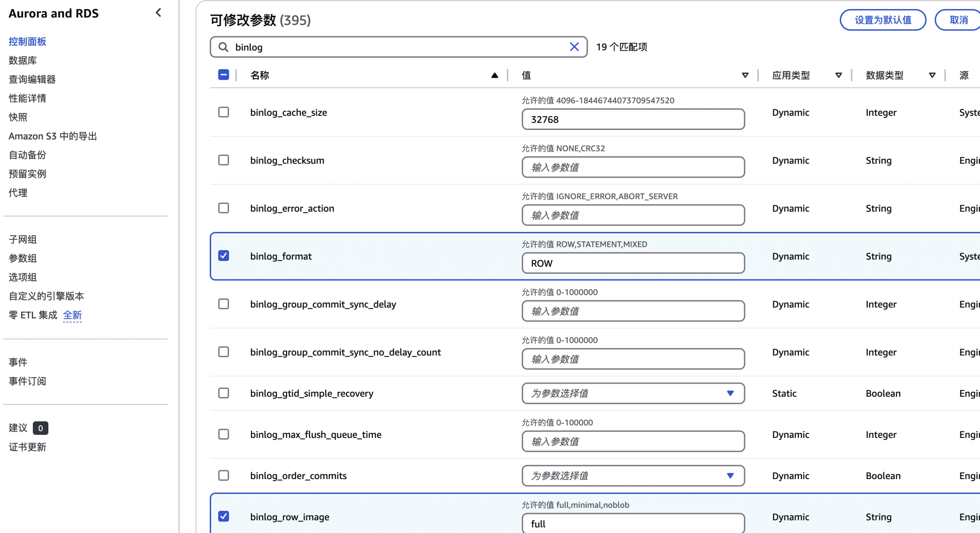Open the 应用类型 column filter arrow
Image resolution: width=980 pixels, height=533 pixels.
pos(838,75)
